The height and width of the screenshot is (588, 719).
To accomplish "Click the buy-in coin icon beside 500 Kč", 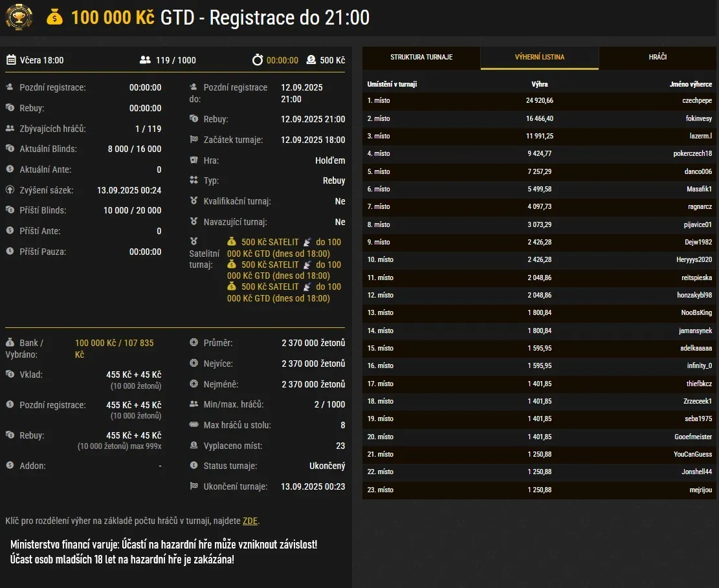I will click(x=311, y=60).
